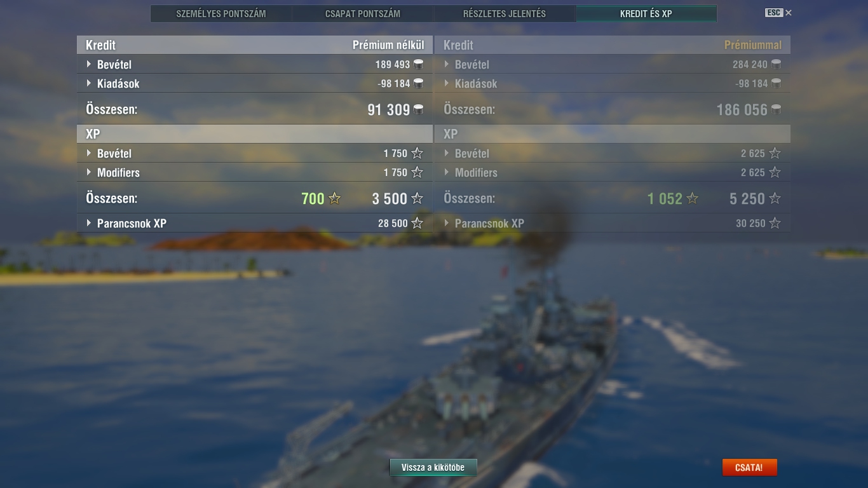Viewport: 868px width, 488px height.
Task: Click the Vissza a kikötőbe button
Action: pos(433,468)
